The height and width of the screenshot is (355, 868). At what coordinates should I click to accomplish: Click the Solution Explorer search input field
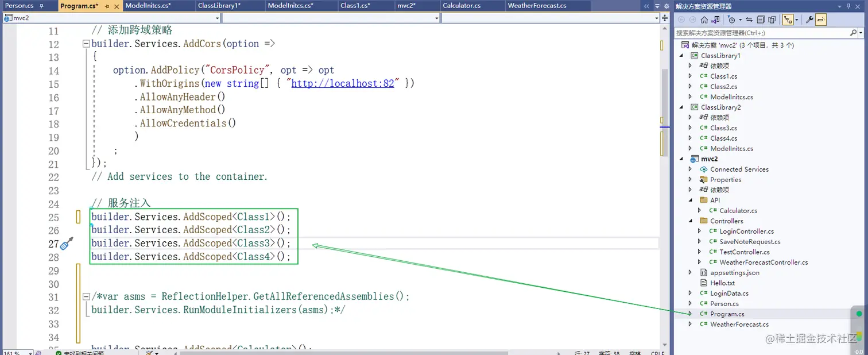pyautogui.click(x=761, y=33)
